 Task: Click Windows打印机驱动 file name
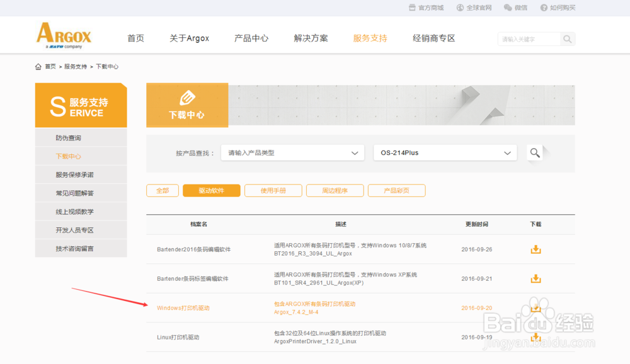[x=183, y=308]
